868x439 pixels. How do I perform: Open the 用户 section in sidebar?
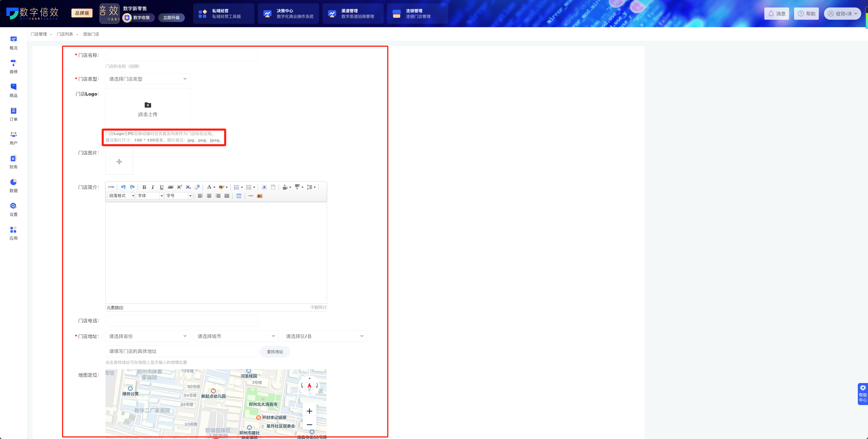click(13, 138)
